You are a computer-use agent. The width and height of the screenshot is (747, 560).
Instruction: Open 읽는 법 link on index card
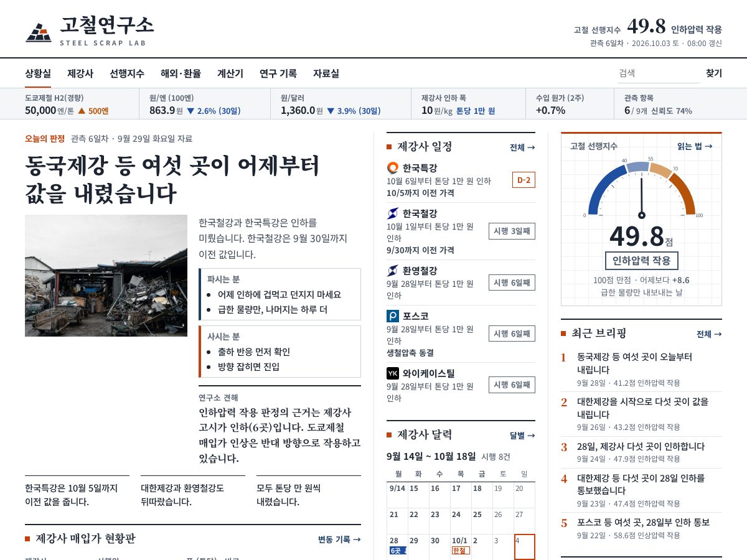click(x=695, y=146)
